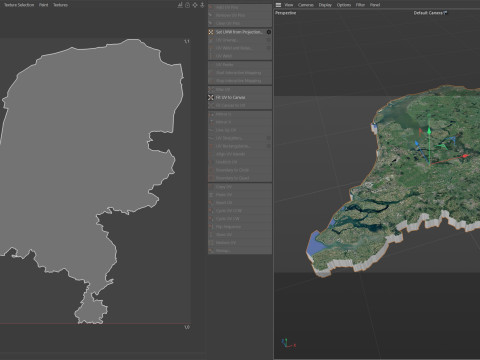Run Set UVW from Projection command
The image size is (480, 360).
click(239, 32)
